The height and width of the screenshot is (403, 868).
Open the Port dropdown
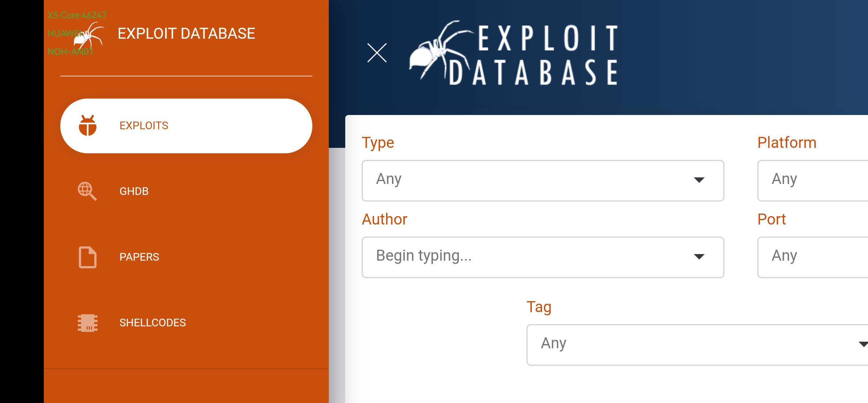coord(813,257)
